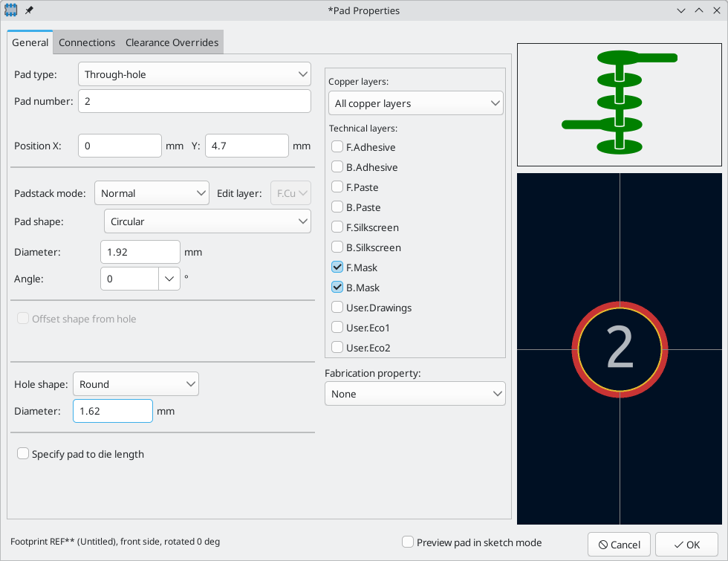
Task: Uncheck the F.Mask layer checkbox
Action: pyautogui.click(x=337, y=267)
